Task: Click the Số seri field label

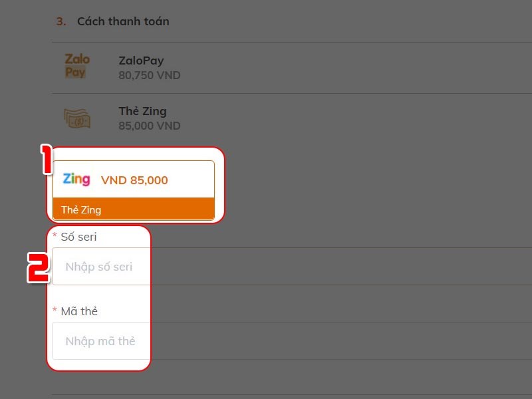Action: (78, 237)
